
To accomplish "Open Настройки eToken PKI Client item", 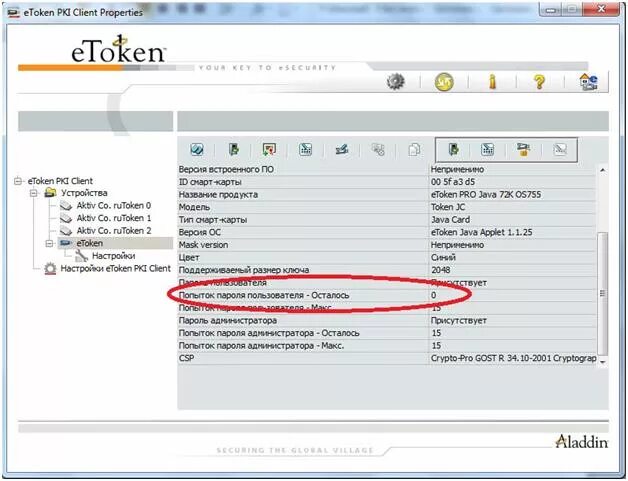I will (x=115, y=268).
